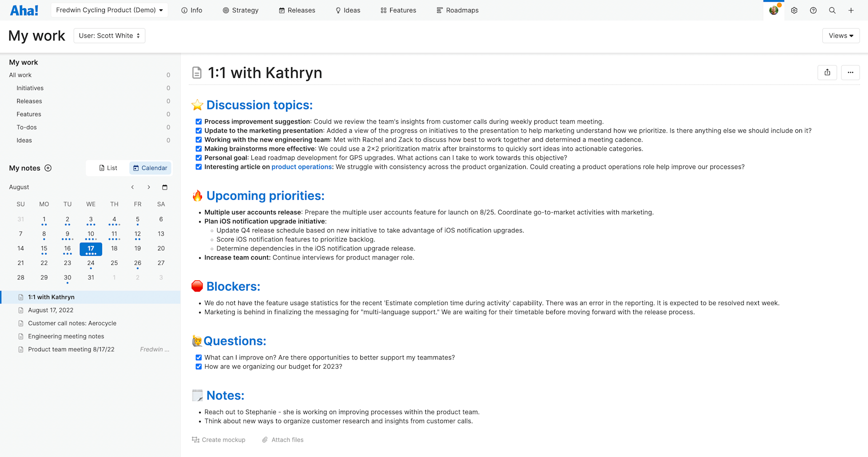Select August 17 on the calendar

(x=91, y=249)
